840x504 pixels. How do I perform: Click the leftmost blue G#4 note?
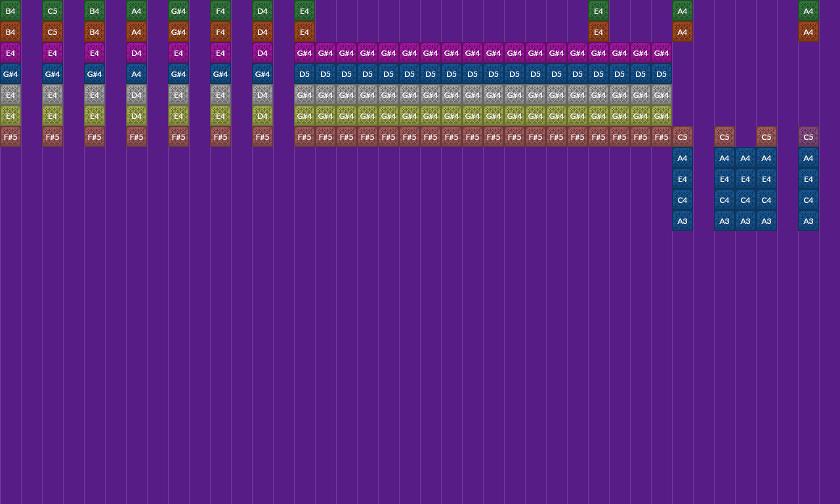click(10, 73)
